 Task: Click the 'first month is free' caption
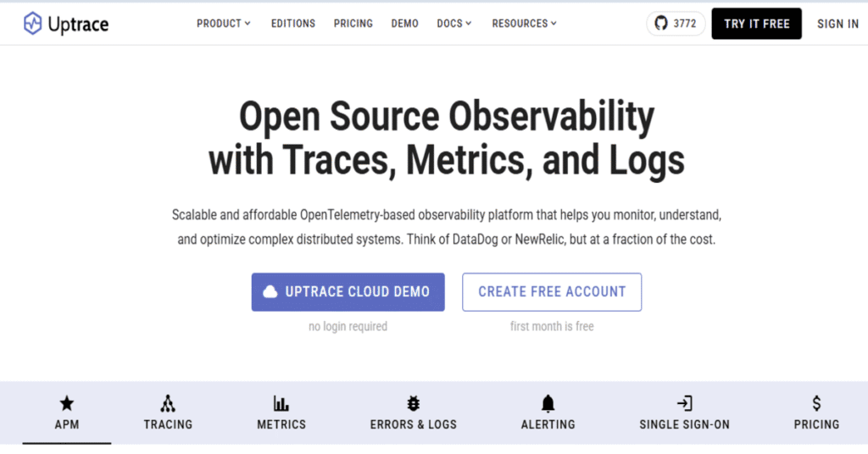point(552,326)
